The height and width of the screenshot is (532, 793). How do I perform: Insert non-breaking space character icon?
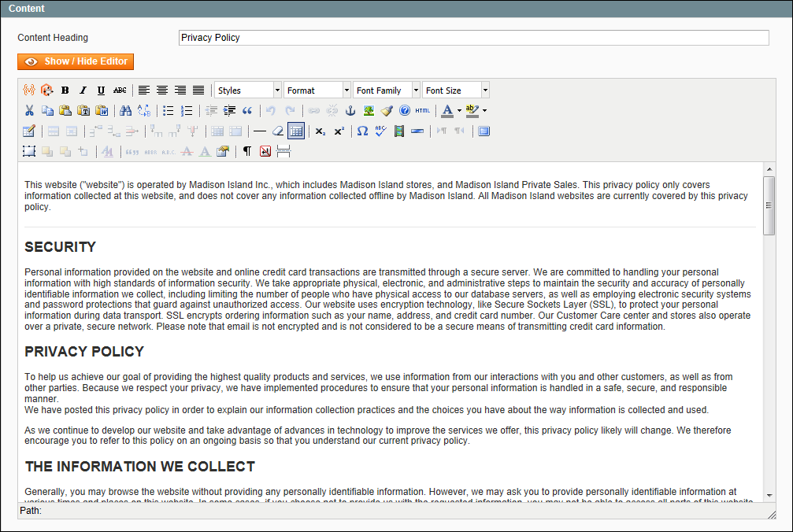tap(265, 152)
